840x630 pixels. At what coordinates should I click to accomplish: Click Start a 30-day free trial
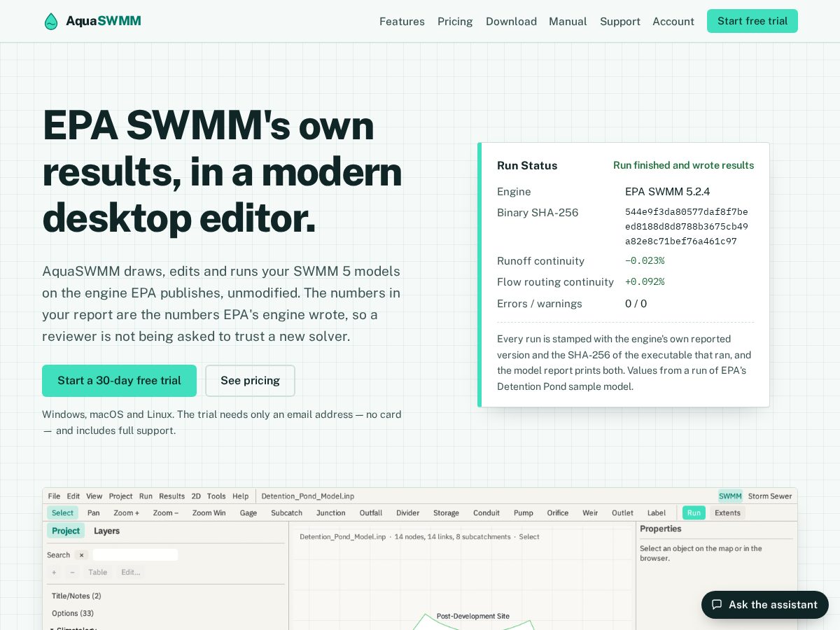coord(119,381)
